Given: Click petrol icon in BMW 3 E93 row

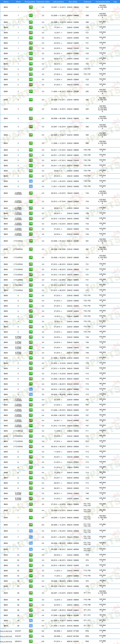Looking at the screenshot, I should (x=31, y=109).
